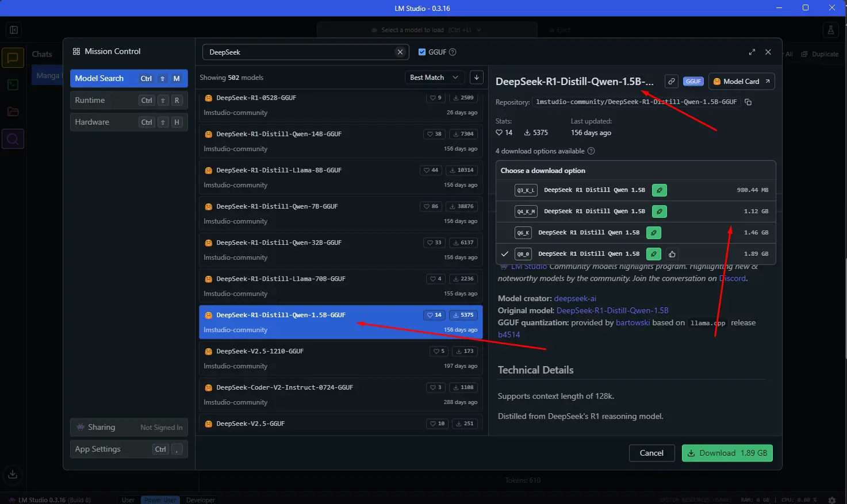This screenshot has width=847, height=504.
Task: Click the Model Card button
Action: tap(741, 82)
